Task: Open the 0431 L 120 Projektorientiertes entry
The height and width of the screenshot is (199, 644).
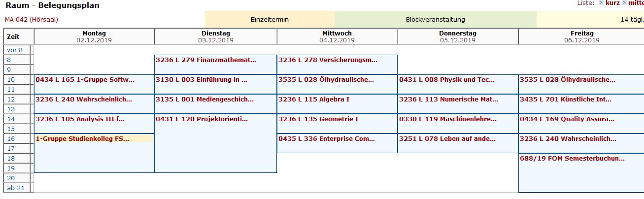Action: (x=202, y=119)
